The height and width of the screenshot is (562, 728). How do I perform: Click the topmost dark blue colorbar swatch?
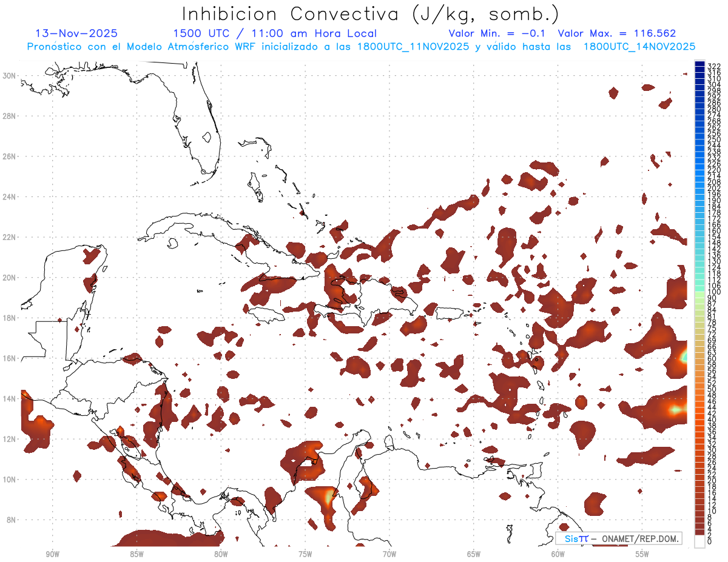click(700, 64)
